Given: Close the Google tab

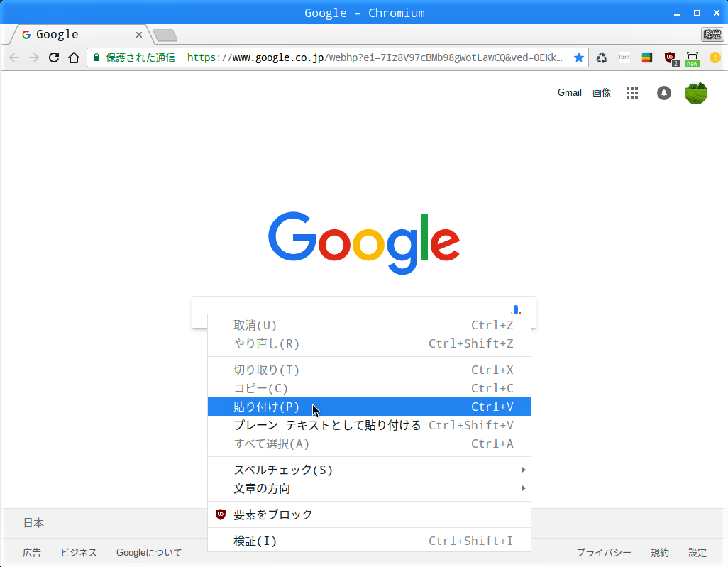Looking at the screenshot, I should click(x=139, y=35).
